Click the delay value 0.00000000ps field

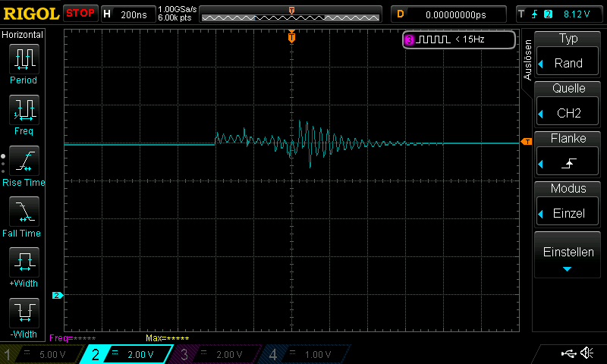pyautogui.click(x=456, y=14)
